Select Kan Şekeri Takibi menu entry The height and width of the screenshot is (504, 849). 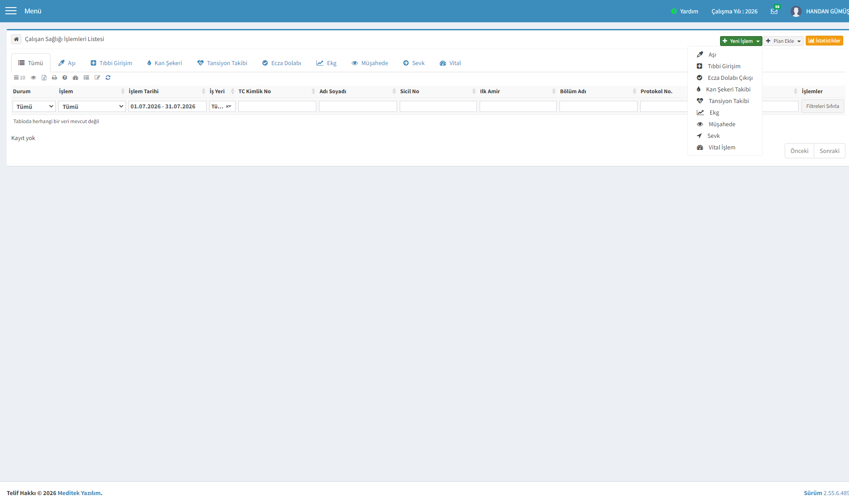coord(725,89)
